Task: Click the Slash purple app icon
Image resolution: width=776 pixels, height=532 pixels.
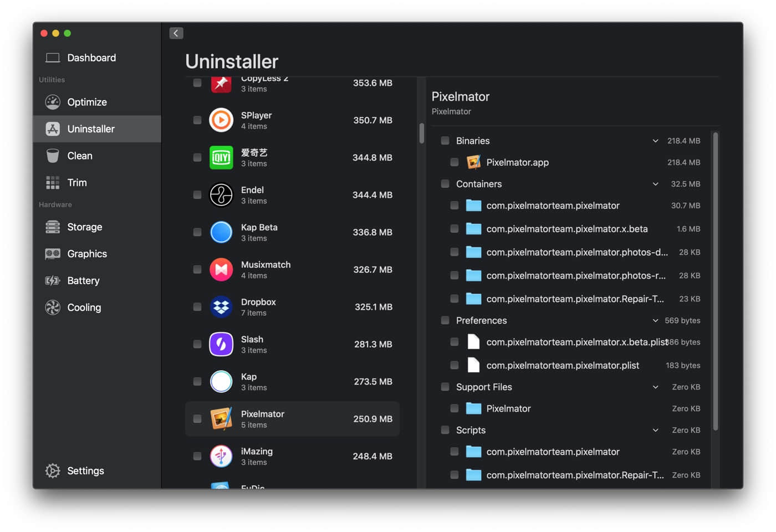Action: click(221, 344)
